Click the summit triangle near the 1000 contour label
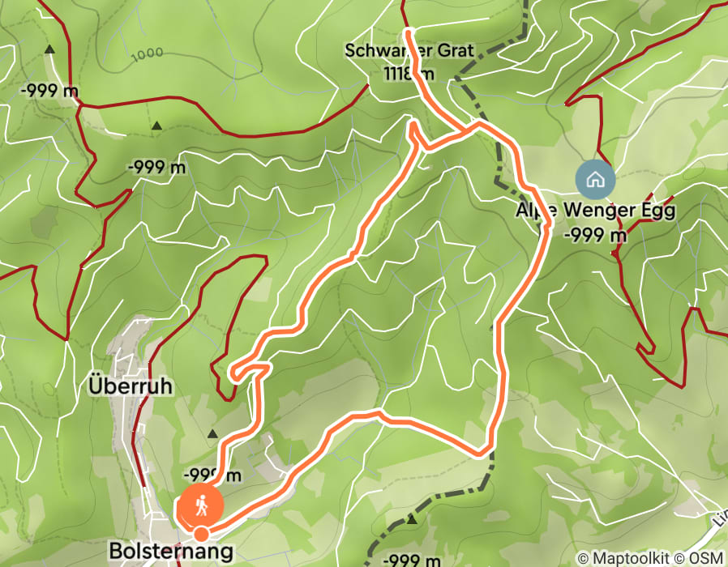 [x=157, y=126]
